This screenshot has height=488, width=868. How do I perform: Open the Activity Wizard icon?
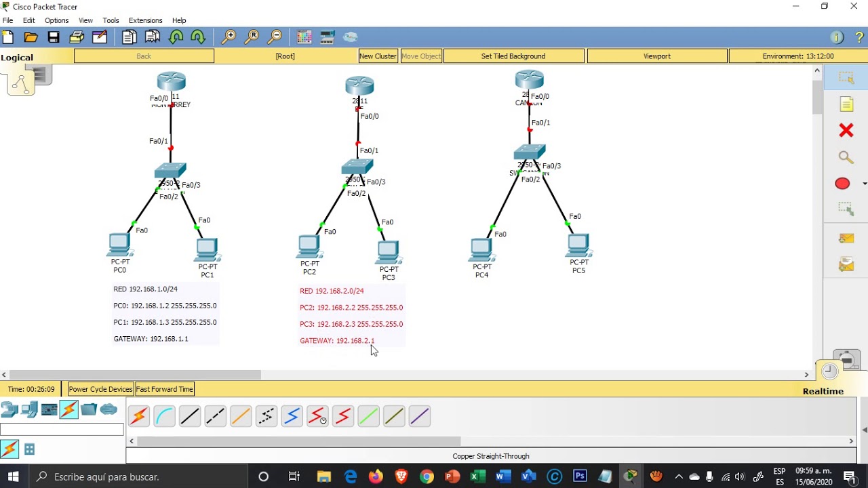pos(100,37)
